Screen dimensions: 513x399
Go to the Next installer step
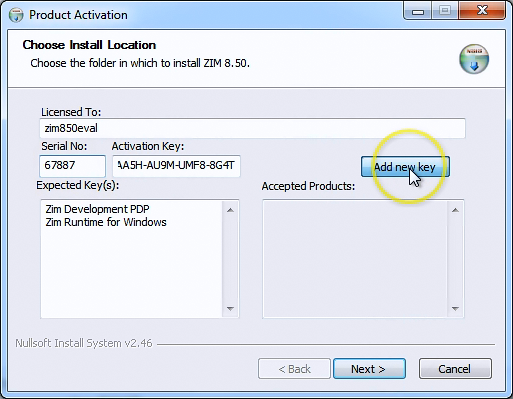(x=369, y=369)
